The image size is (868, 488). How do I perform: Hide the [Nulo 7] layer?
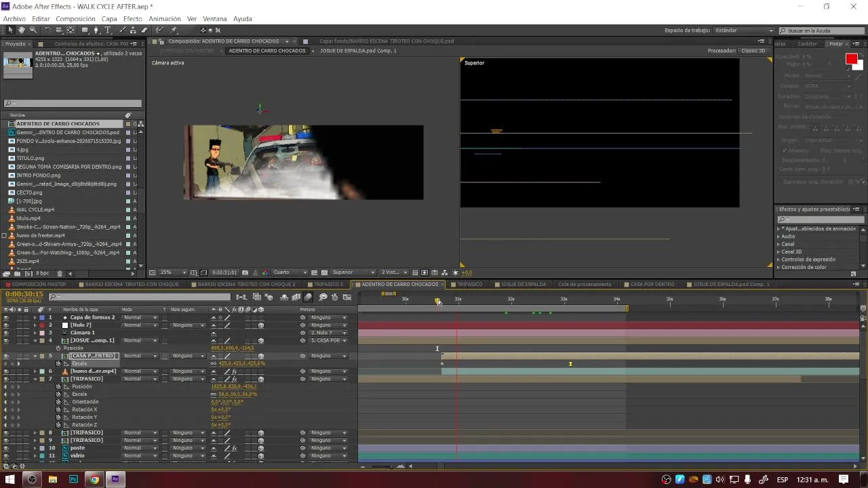6,325
